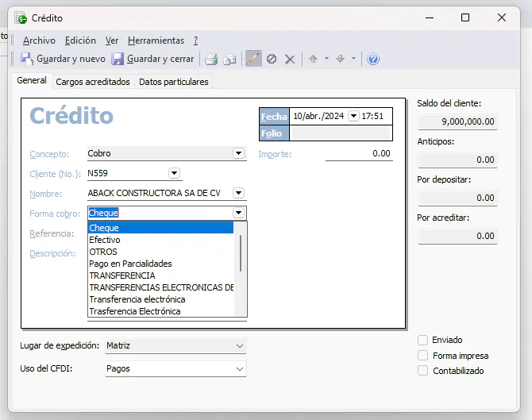532x420 pixels.
Task: Click the delete X toolbar icon
Action: tap(290, 59)
